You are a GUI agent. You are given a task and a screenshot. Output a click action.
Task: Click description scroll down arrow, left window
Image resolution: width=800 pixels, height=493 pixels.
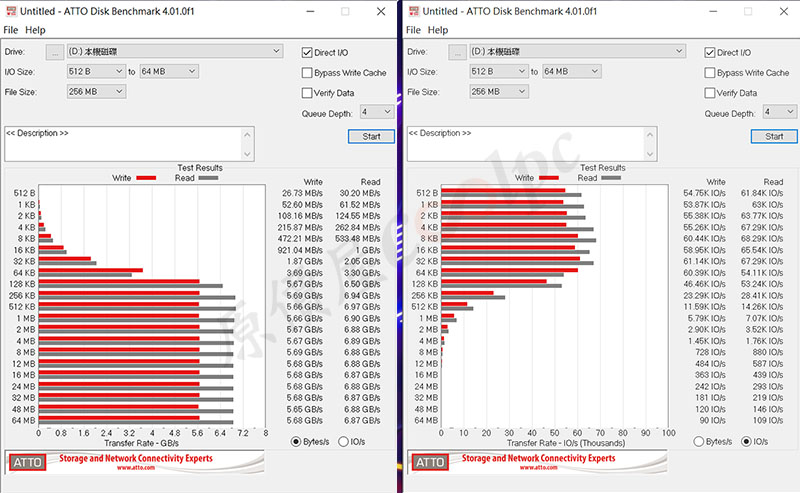247,154
